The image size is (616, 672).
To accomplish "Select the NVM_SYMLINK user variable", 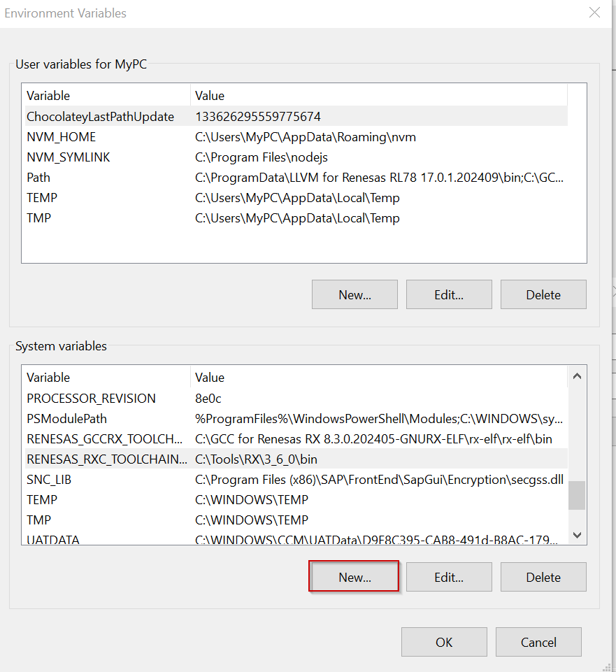I will click(69, 157).
